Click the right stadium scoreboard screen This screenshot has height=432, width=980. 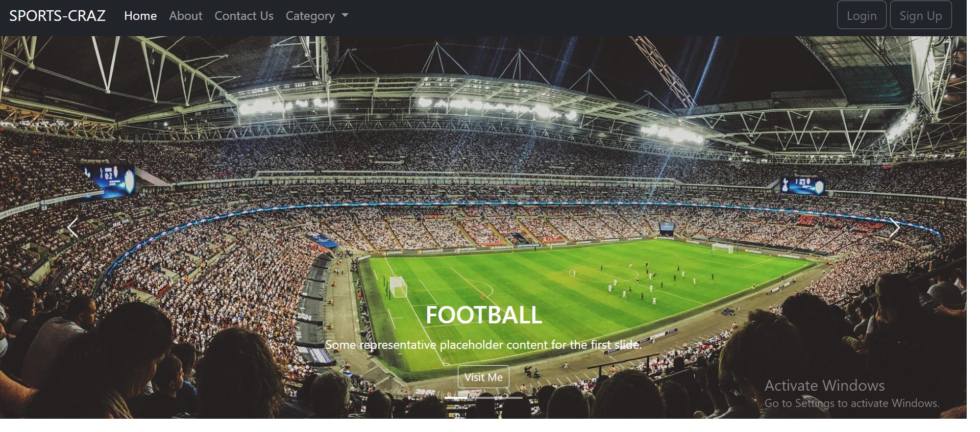802,185
